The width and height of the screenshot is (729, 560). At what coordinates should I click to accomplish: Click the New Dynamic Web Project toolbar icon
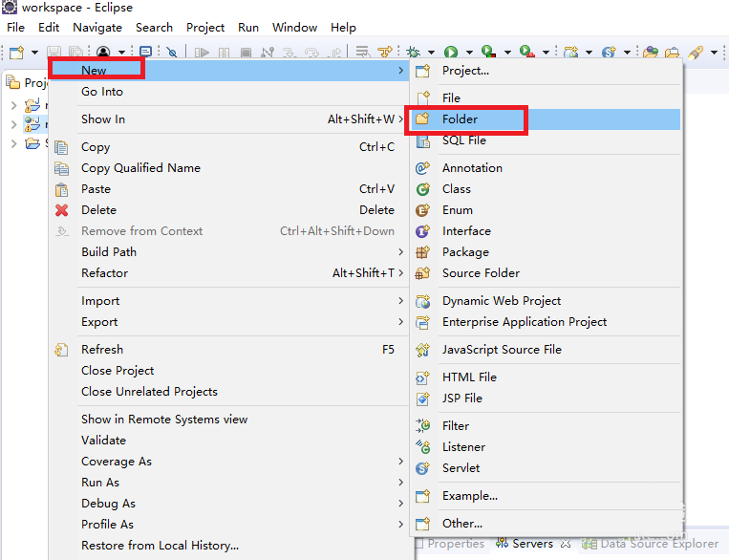coord(571,53)
